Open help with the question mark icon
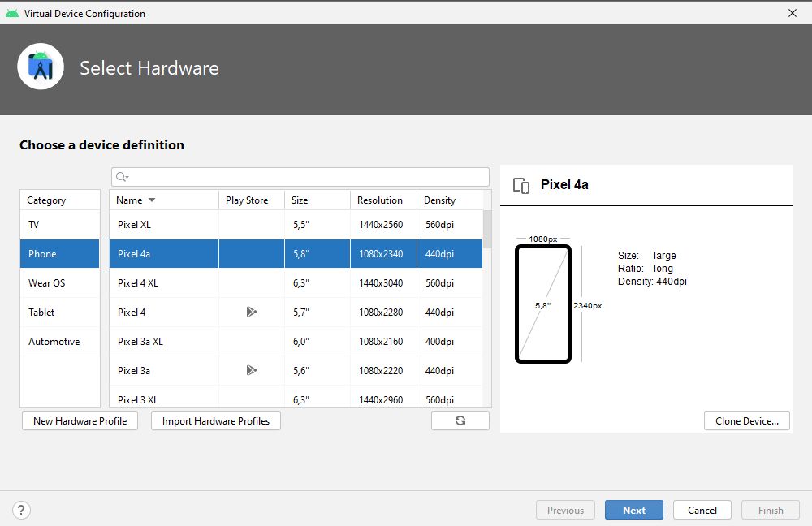This screenshot has width=812, height=526. pyautogui.click(x=21, y=510)
